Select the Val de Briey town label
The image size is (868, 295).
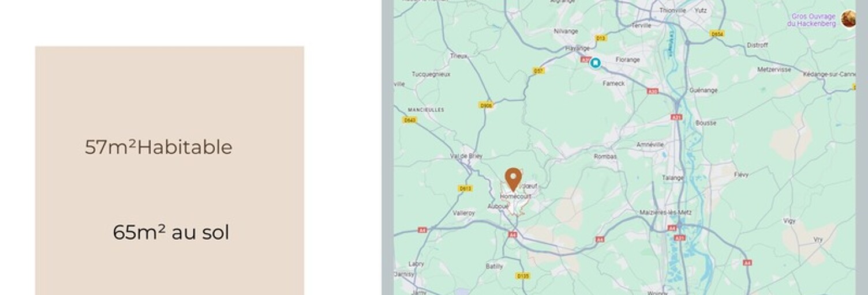pyautogui.click(x=466, y=156)
